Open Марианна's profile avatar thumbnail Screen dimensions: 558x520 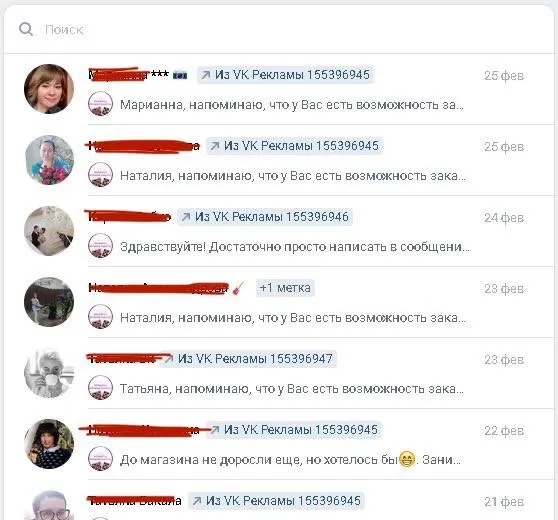[x=49, y=89]
